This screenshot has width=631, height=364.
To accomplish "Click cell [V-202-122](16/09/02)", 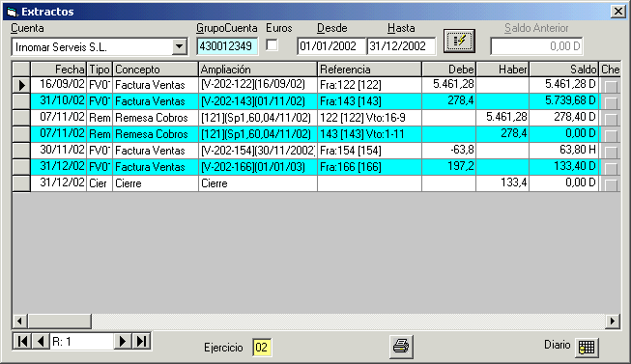I will coord(258,85).
